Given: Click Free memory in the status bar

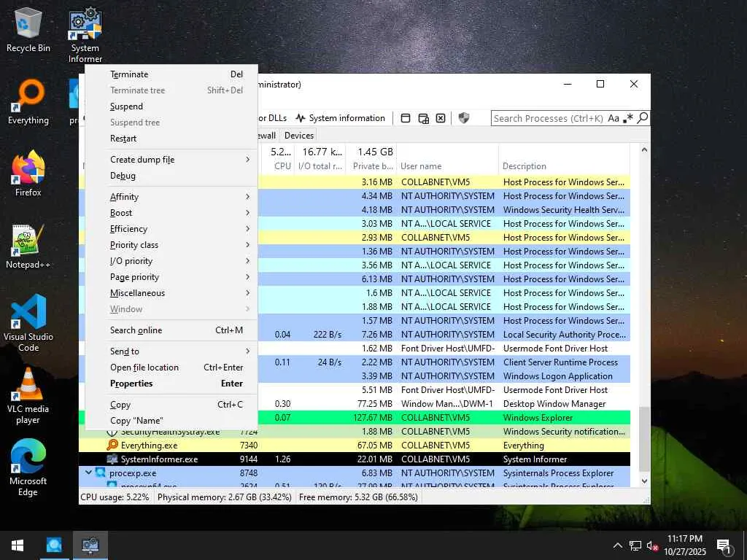Looking at the screenshot, I should tap(358, 497).
